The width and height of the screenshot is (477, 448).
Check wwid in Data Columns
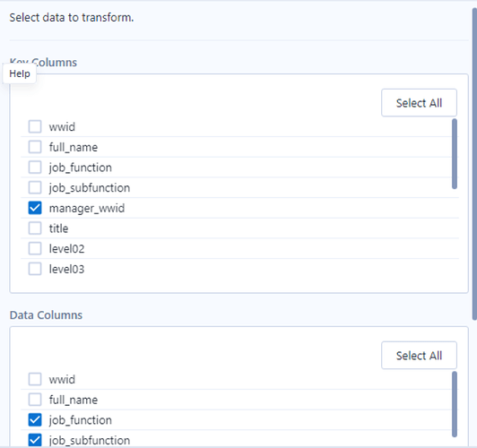pos(35,379)
